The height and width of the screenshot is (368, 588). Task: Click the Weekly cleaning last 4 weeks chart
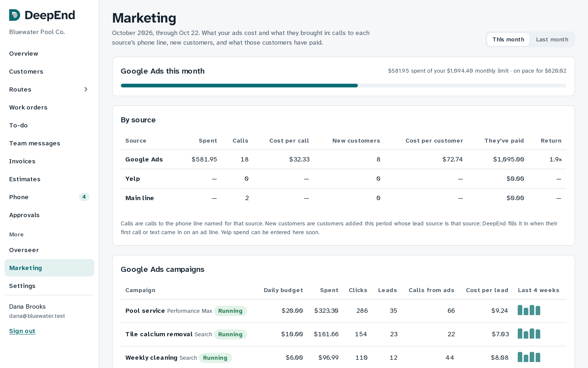click(x=529, y=357)
